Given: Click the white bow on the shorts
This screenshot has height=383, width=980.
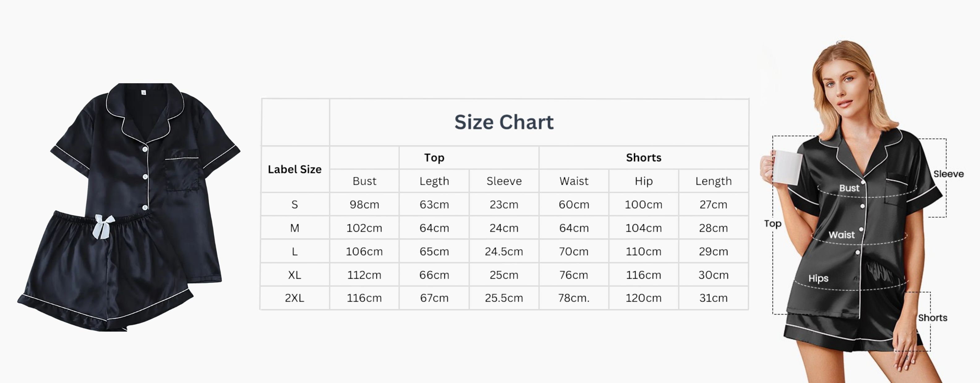Looking at the screenshot, I should (103, 226).
